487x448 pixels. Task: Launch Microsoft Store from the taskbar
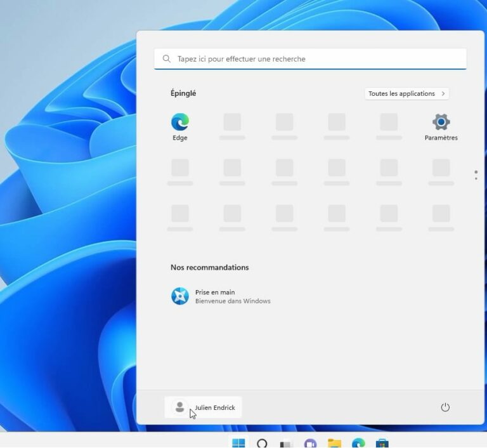382,443
